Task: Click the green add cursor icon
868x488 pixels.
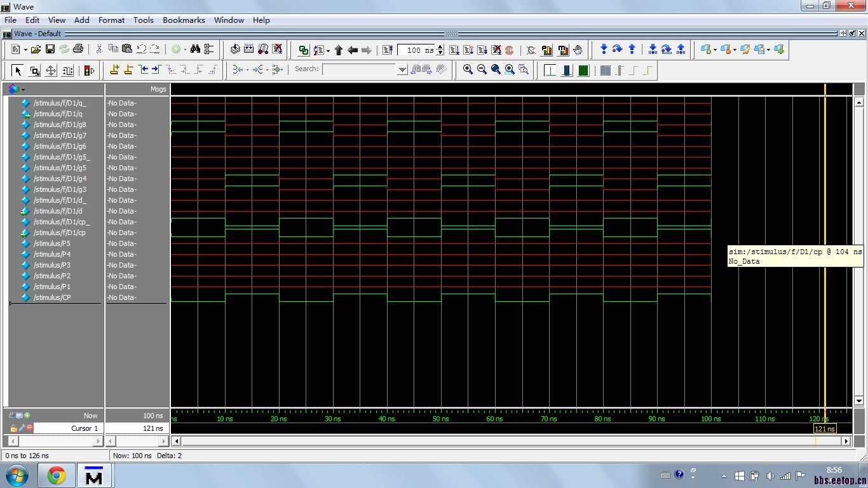Action: tap(27, 416)
